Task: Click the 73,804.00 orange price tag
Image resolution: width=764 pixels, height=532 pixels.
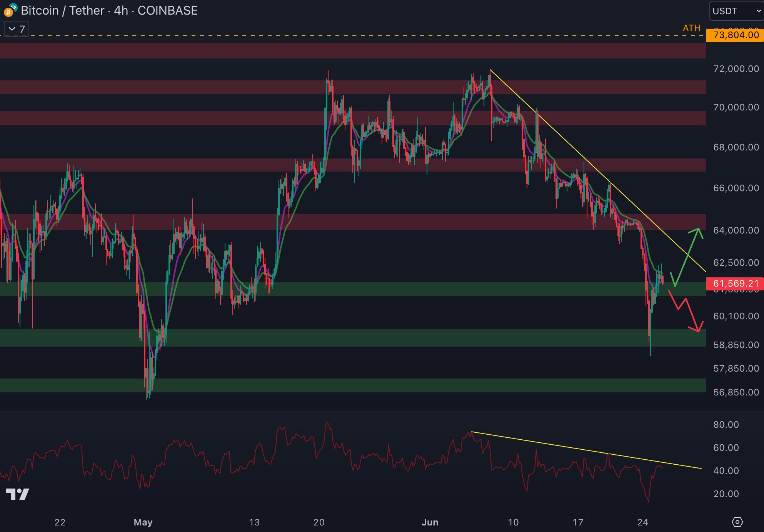Action: pos(736,35)
